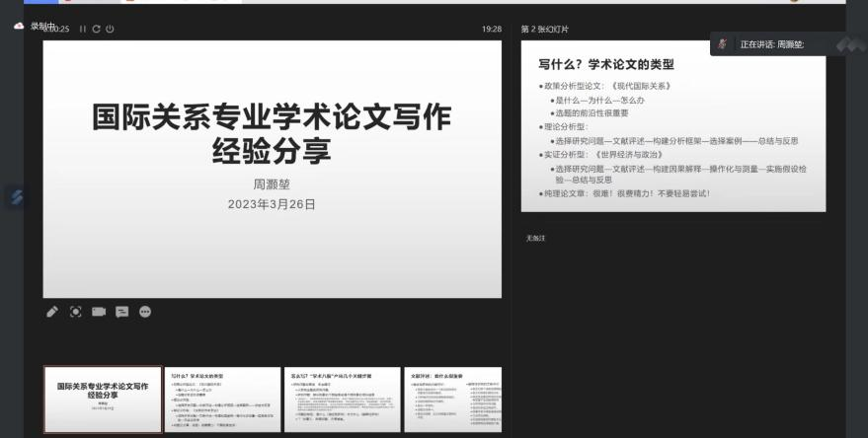The width and height of the screenshot is (868, 438).
Task: Click the focus frame icon below the slide
Action: point(75,312)
